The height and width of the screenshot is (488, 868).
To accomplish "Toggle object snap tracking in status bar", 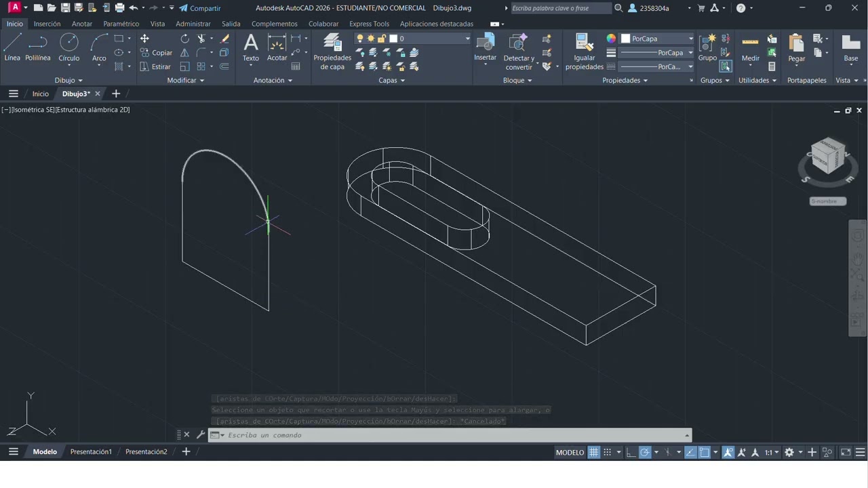I will pos(690,452).
